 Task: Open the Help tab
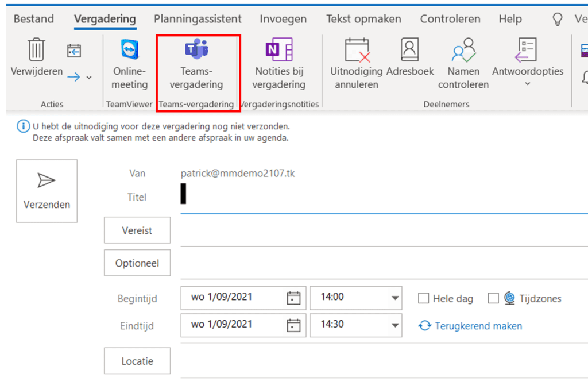[510, 19]
